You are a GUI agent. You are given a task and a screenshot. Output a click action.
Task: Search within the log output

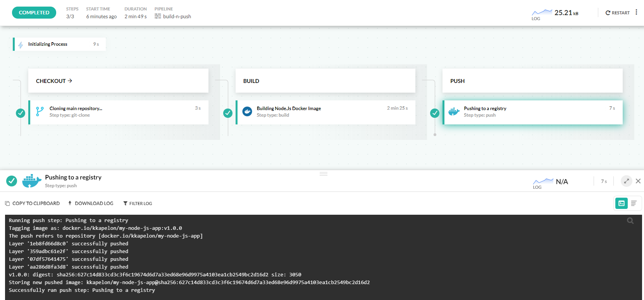pos(630,221)
